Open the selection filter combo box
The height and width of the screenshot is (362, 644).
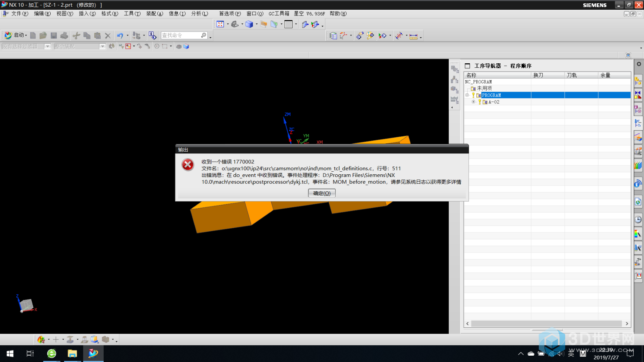pyautogui.click(x=26, y=46)
